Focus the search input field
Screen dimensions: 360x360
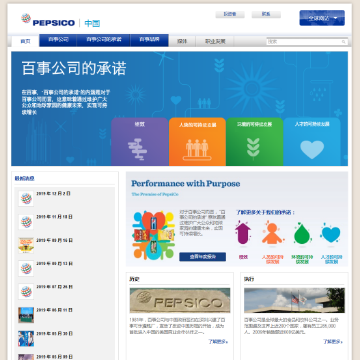(307, 42)
